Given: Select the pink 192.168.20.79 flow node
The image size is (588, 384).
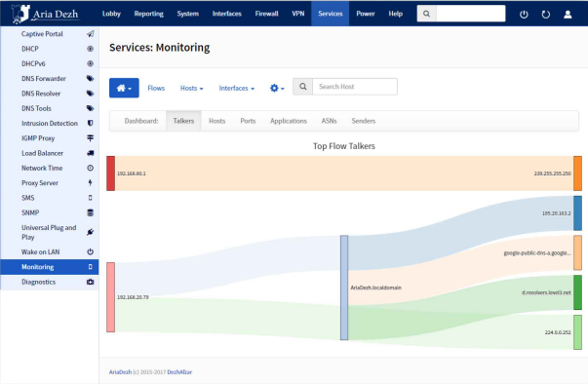Looking at the screenshot, I should pyautogui.click(x=110, y=297).
